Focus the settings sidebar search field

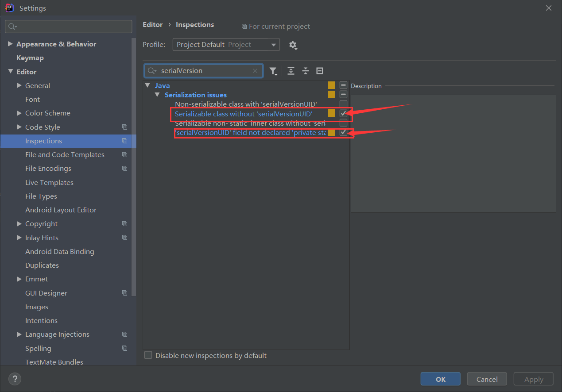69,27
